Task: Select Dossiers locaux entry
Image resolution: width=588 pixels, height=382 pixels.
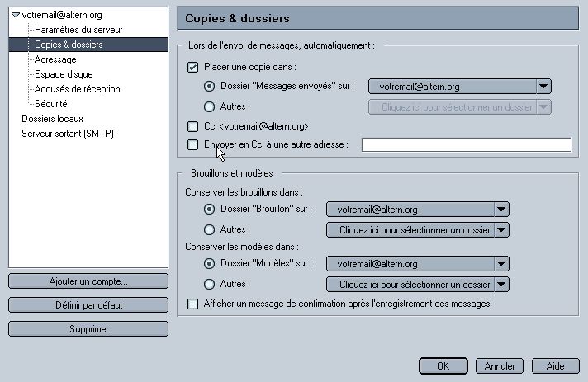Action: click(x=53, y=119)
